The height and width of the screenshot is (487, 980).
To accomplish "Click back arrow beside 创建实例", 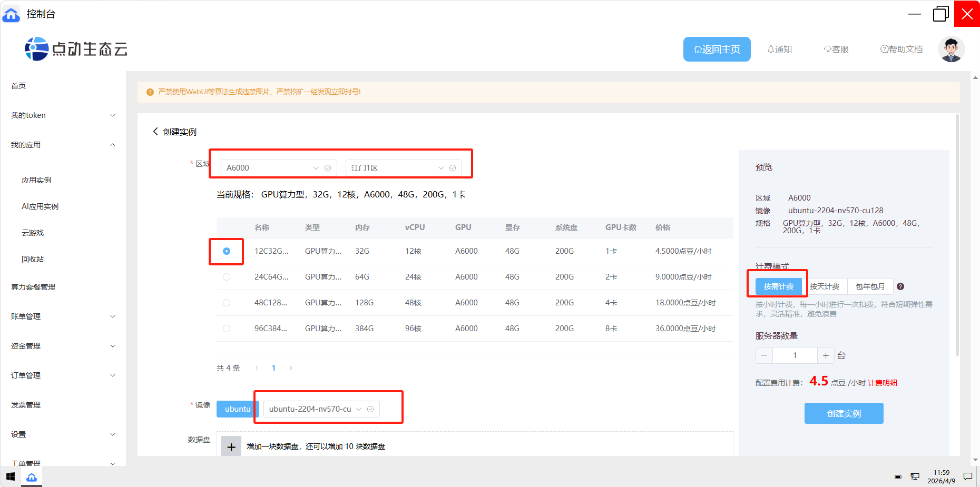I will pyautogui.click(x=155, y=132).
